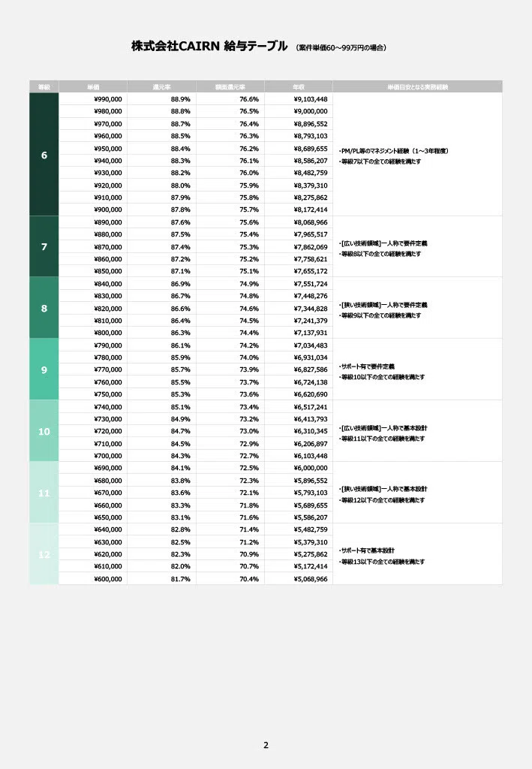Click the PM/PL management experience text
532x769 pixels.
tap(393, 151)
